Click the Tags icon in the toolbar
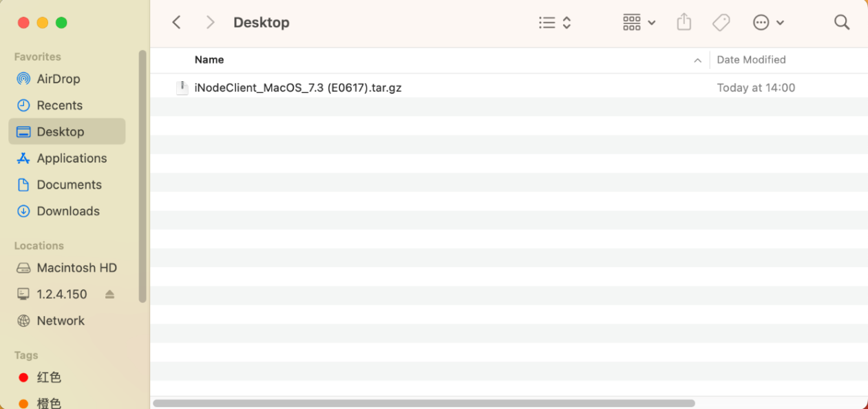This screenshot has height=409, width=868. 721,23
